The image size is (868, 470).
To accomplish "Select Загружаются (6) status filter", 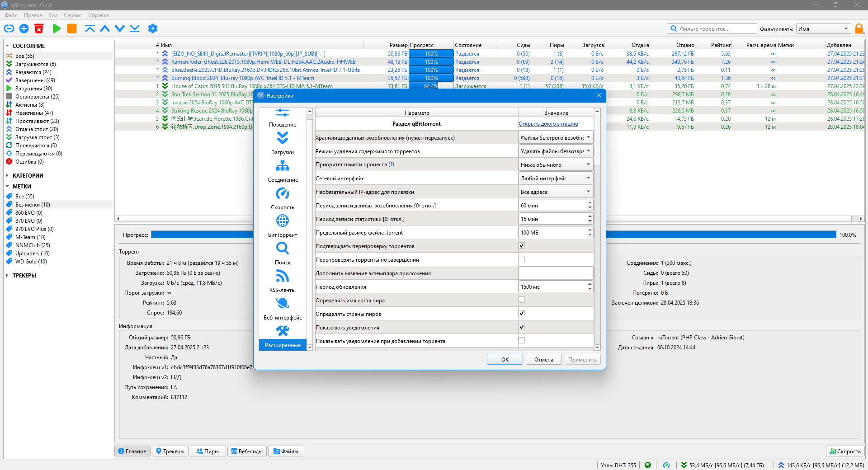I will [x=35, y=64].
